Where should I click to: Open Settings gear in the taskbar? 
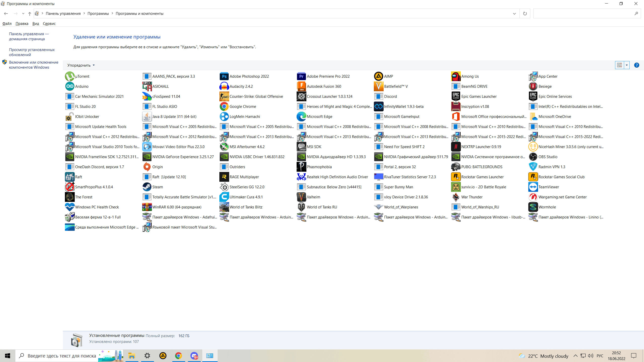[147, 356]
